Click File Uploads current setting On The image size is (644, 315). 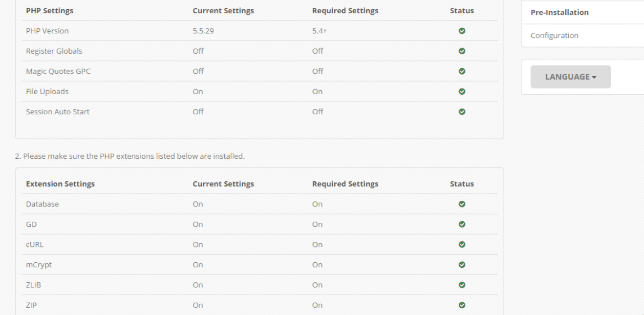click(198, 92)
